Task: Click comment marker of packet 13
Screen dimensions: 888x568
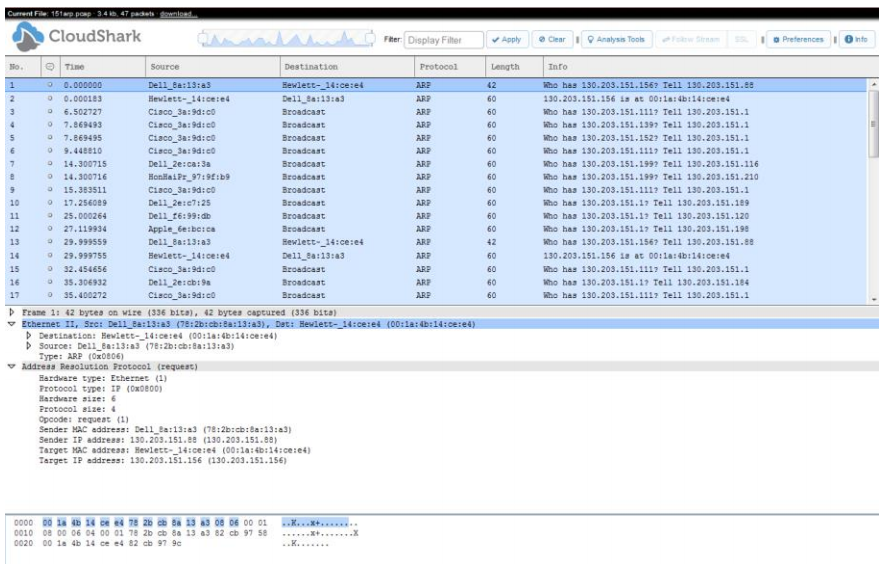Action: pos(50,242)
